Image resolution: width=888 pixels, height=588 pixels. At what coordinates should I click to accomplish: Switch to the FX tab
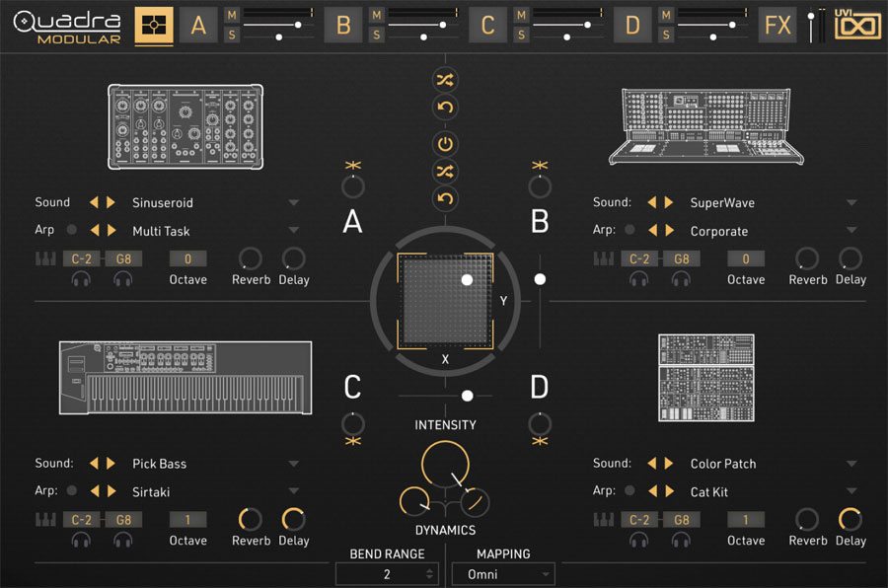click(x=777, y=25)
